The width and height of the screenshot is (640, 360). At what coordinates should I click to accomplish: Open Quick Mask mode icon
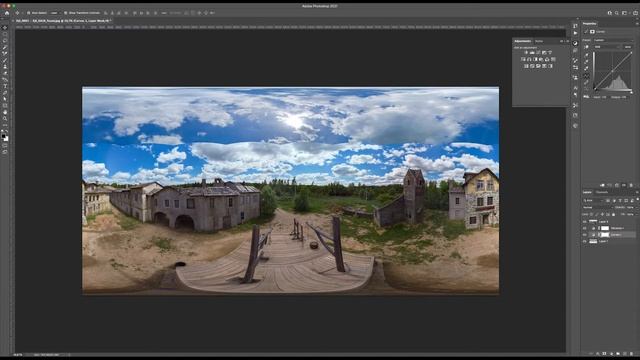pos(5,145)
